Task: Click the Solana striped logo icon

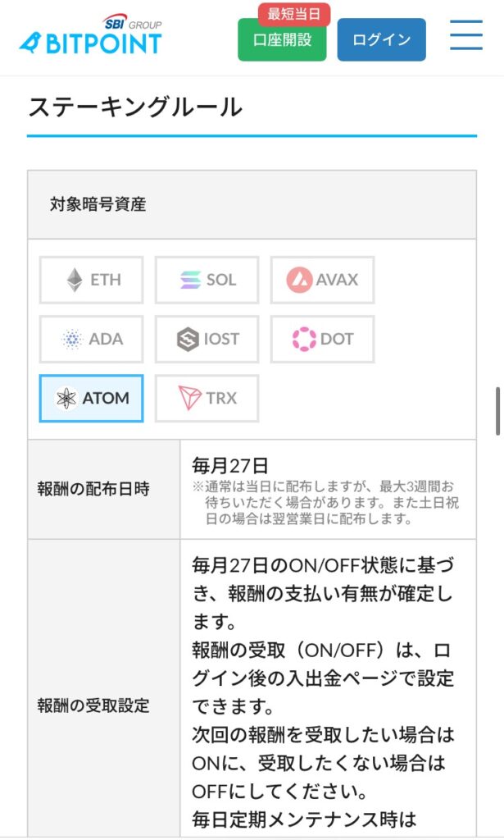Action: [x=190, y=280]
